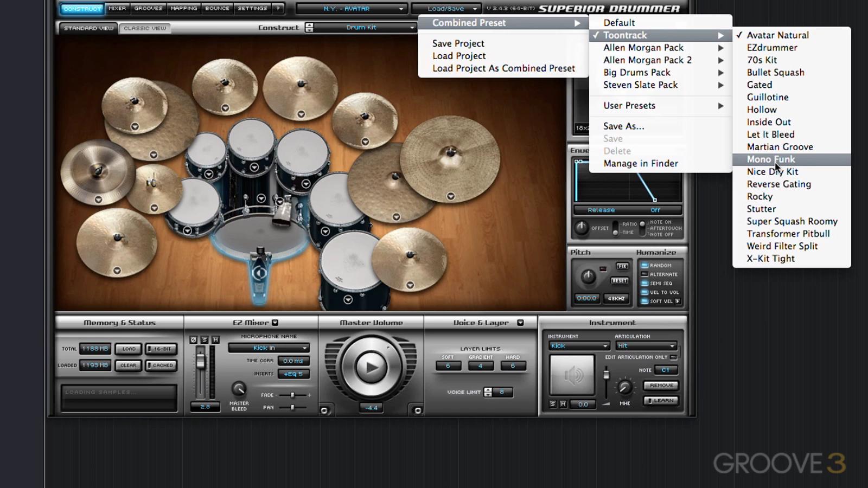This screenshot has height=488, width=868.
Task: Open the Soft Vel options arrow
Action: pyautogui.click(x=678, y=301)
